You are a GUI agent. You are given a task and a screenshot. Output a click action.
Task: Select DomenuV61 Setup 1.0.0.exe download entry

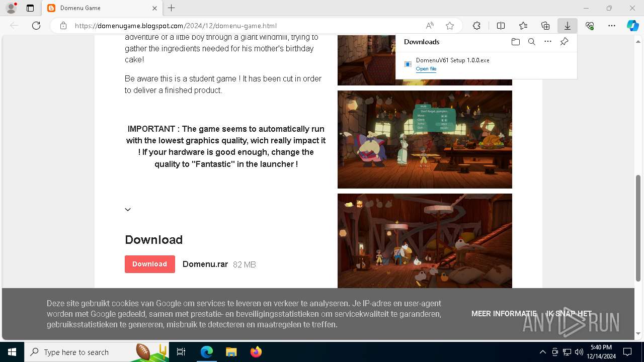coord(486,64)
